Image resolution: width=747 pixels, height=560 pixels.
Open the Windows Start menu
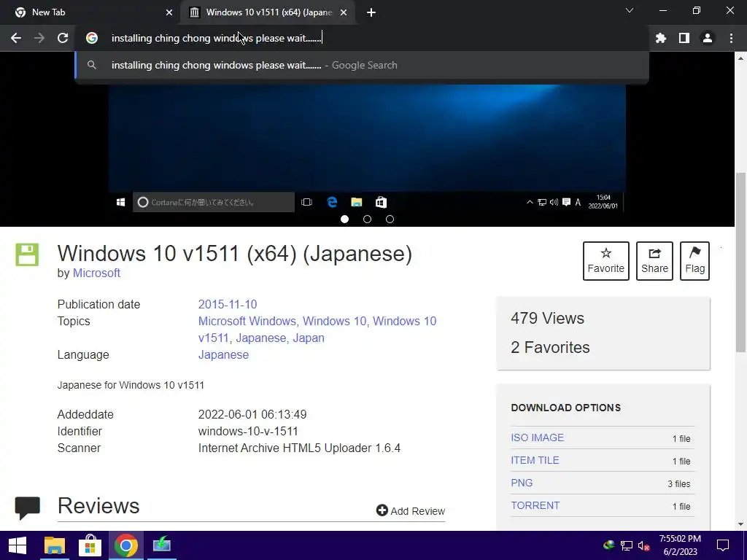(18, 545)
